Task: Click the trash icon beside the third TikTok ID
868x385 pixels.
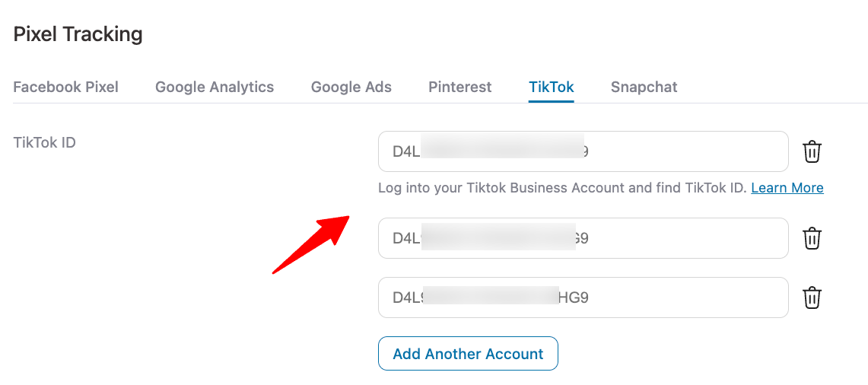Action: 812,297
